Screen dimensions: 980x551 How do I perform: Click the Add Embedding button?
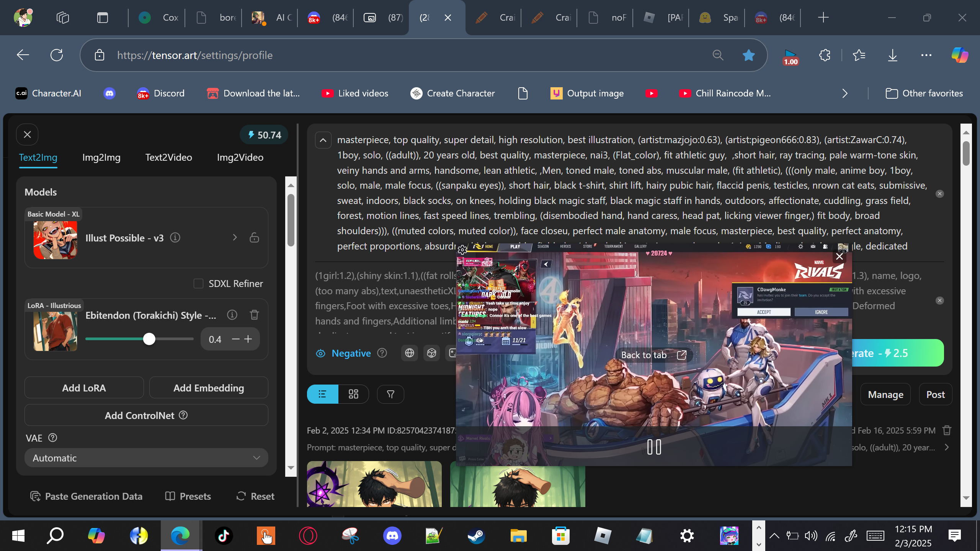[x=209, y=388]
